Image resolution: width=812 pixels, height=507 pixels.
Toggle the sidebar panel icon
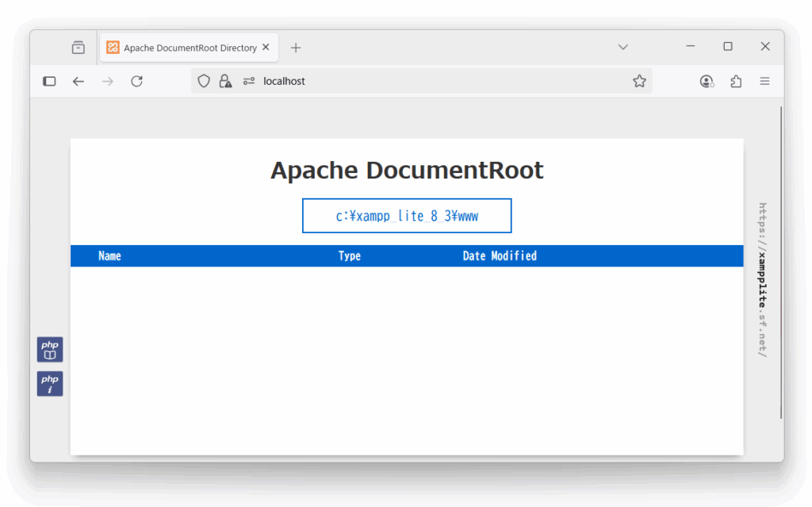point(49,82)
